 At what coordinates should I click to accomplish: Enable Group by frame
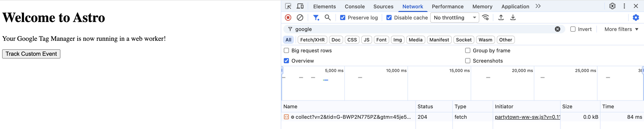click(x=468, y=50)
